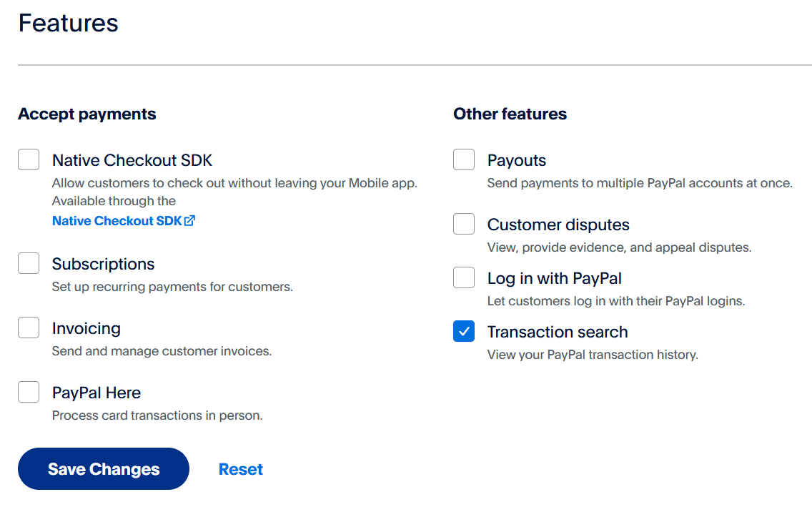Click the Save Changes button

click(104, 468)
